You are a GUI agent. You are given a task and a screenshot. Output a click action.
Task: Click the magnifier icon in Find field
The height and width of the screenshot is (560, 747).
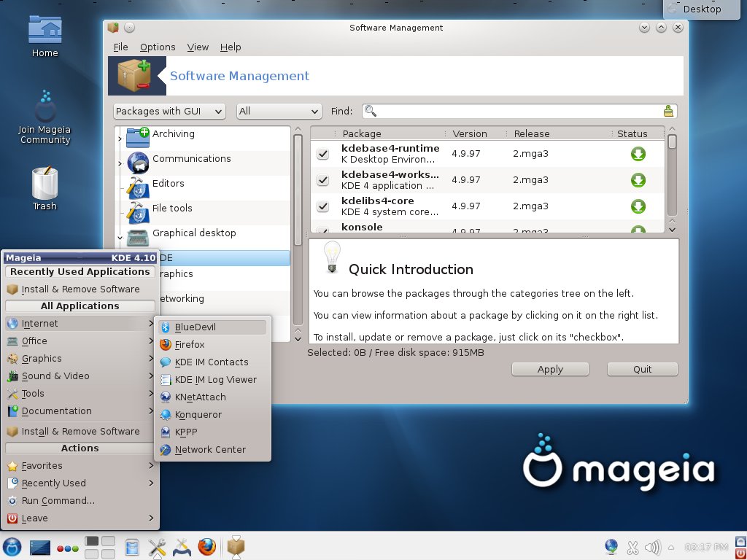click(x=370, y=111)
